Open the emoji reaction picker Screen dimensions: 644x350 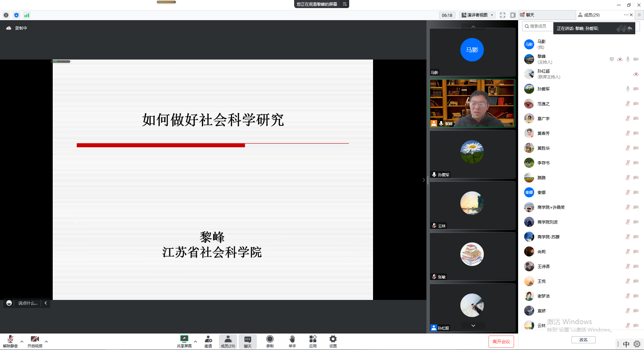tap(9, 303)
